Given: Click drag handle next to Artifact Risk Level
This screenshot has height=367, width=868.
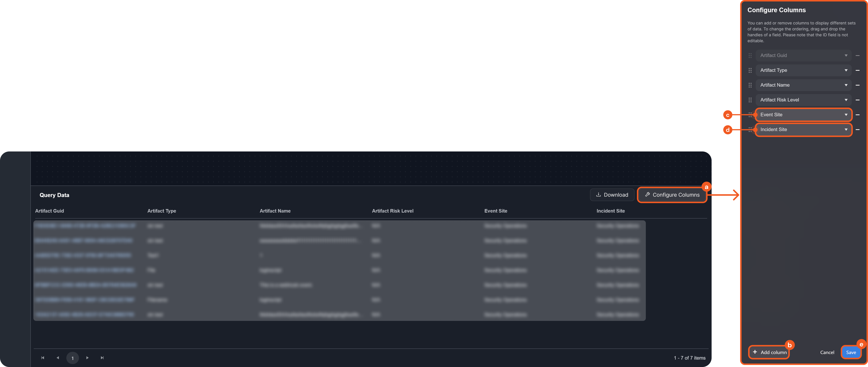Looking at the screenshot, I should [x=750, y=100].
